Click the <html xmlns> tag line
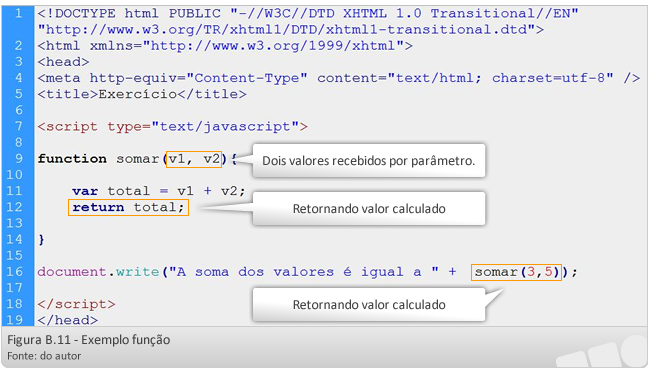Screen dimensions: 648x370 click(x=225, y=45)
